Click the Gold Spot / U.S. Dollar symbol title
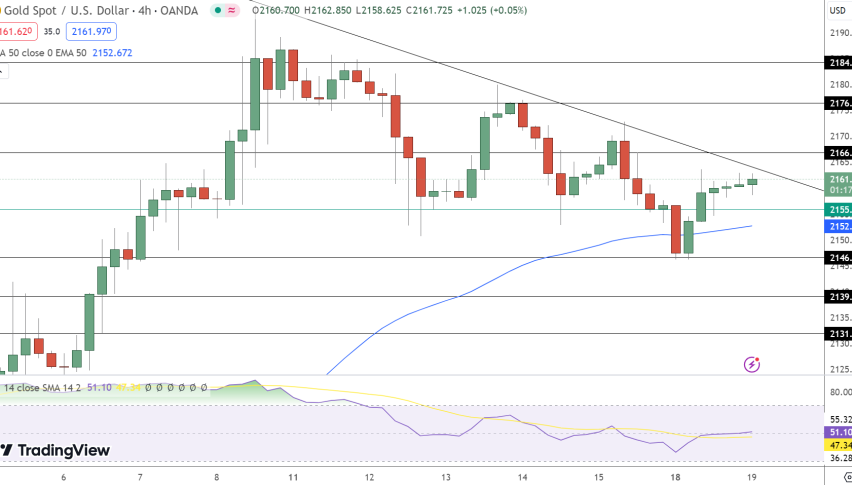Viewport: 852px width, 485px height. pyautogui.click(x=101, y=10)
